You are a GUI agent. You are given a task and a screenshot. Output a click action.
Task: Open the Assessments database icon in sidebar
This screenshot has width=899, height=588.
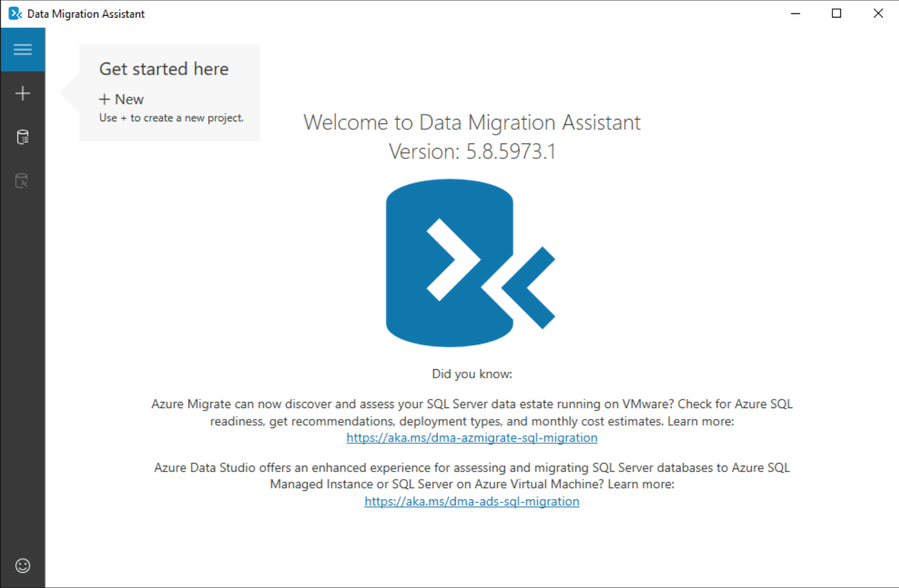pos(22,137)
